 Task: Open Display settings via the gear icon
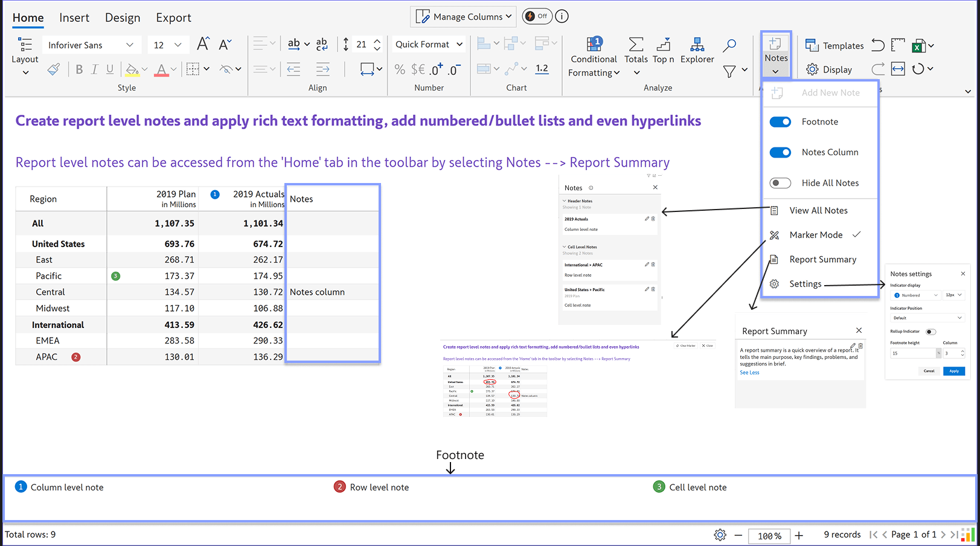pos(812,69)
